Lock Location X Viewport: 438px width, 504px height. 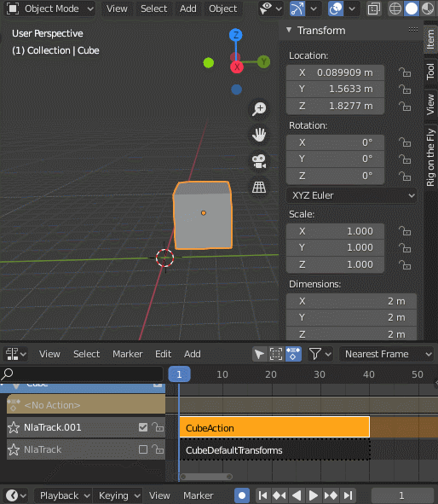(405, 72)
